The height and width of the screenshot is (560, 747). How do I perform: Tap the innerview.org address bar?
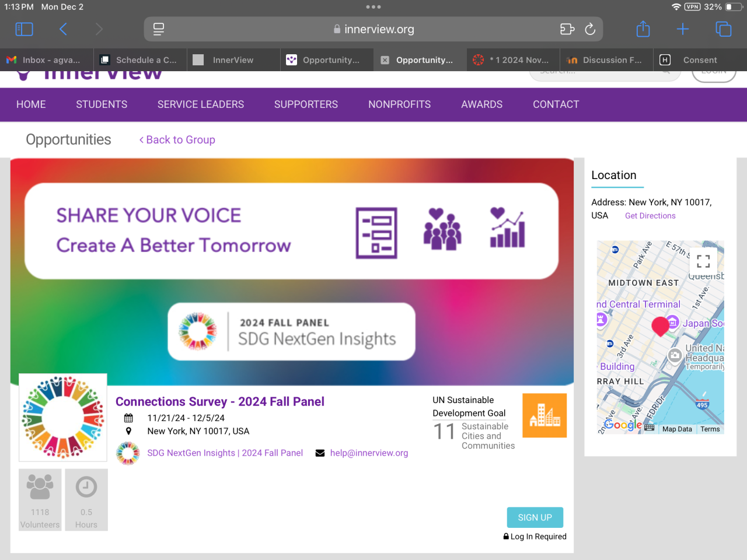[373, 29]
